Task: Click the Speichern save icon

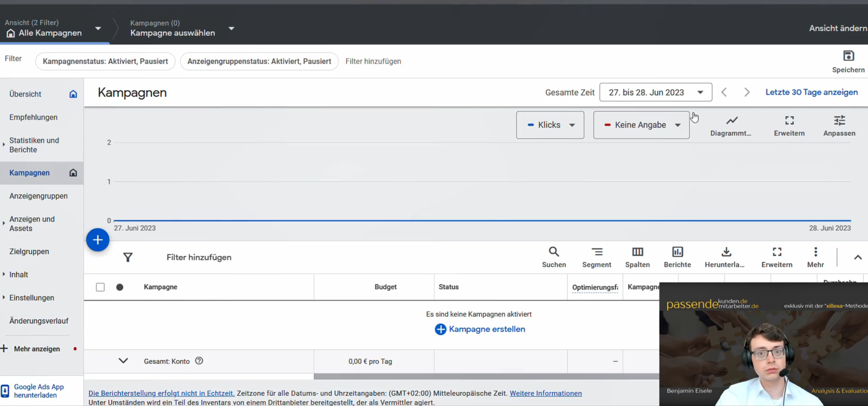Action: (848, 56)
